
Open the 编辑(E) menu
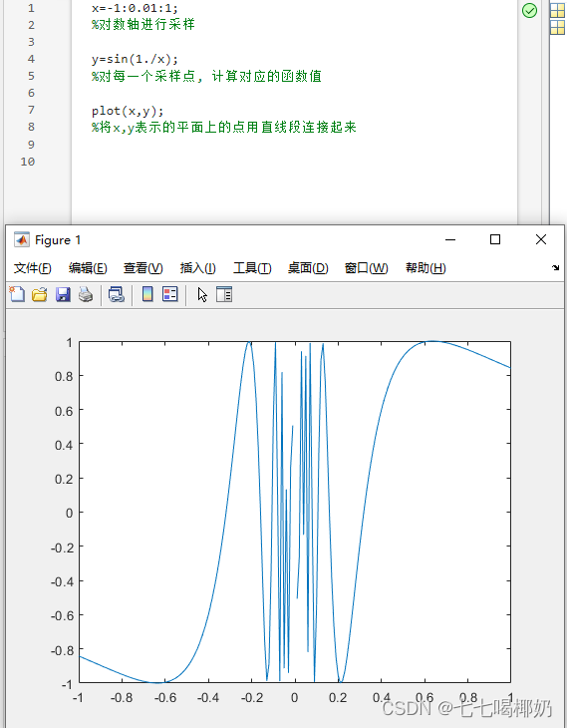[88, 268]
